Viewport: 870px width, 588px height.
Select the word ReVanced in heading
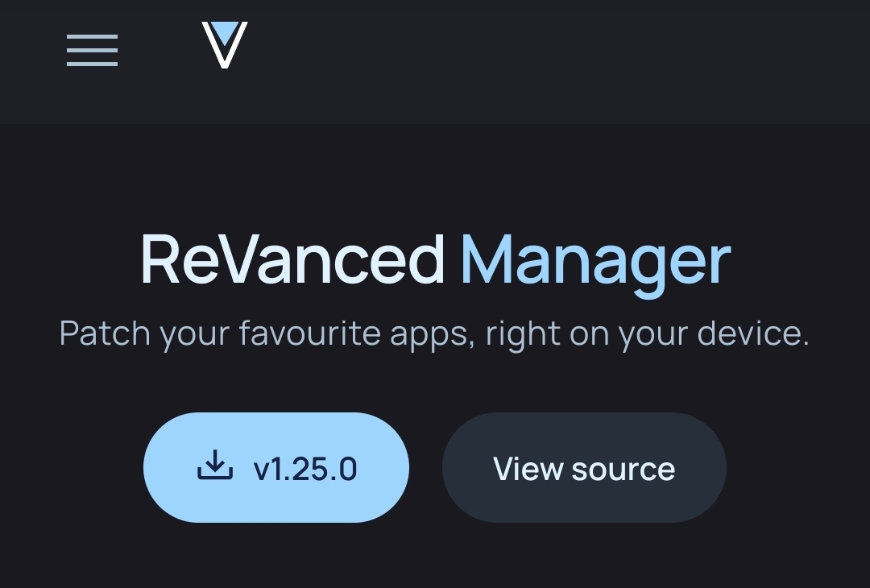pyautogui.click(x=293, y=260)
